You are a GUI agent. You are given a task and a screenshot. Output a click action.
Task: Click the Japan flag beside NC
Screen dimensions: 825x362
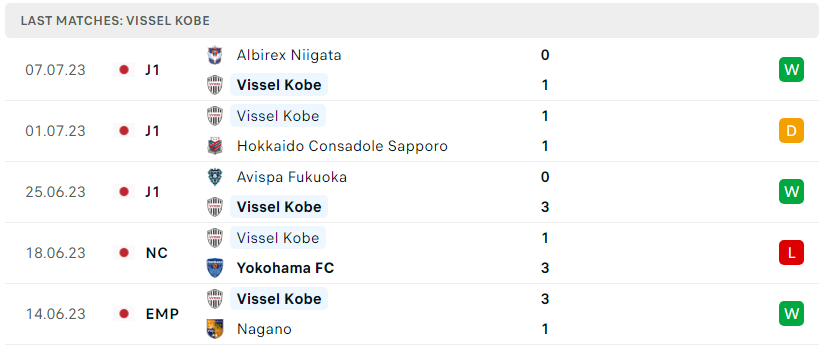[124, 253]
